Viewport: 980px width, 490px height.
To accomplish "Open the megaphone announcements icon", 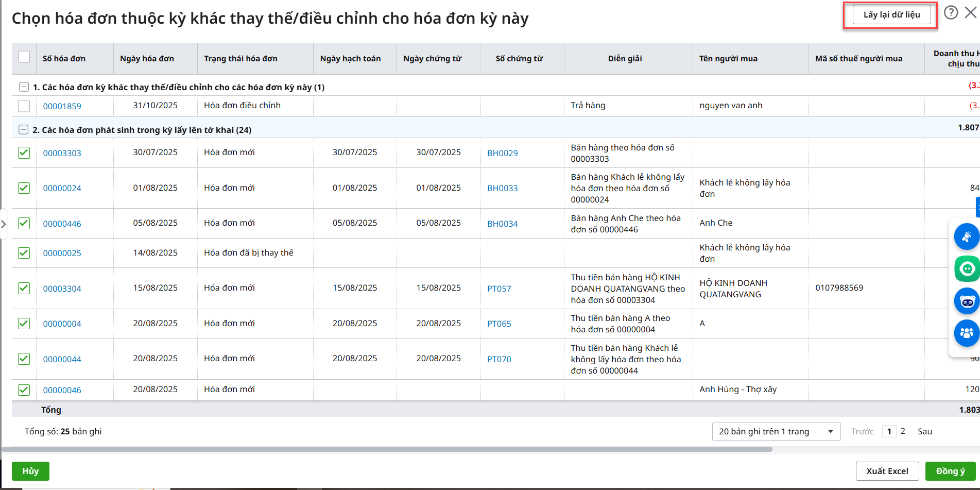I will coord(966,236).
